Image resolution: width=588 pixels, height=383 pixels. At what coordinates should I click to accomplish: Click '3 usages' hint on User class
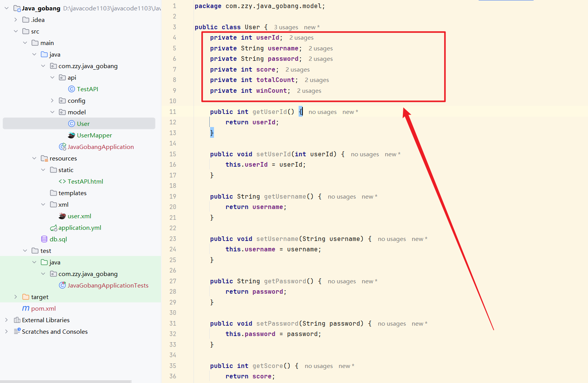(286, 27)
